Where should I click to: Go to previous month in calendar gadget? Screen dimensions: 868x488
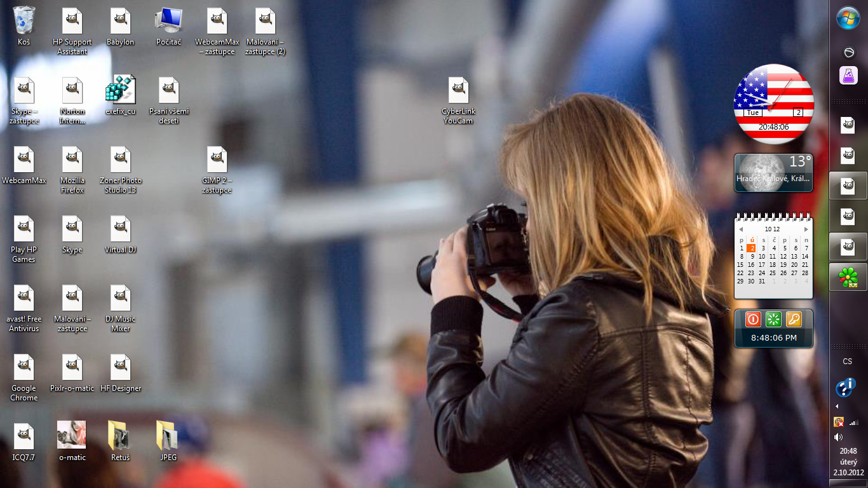click(x=741, y=229)
